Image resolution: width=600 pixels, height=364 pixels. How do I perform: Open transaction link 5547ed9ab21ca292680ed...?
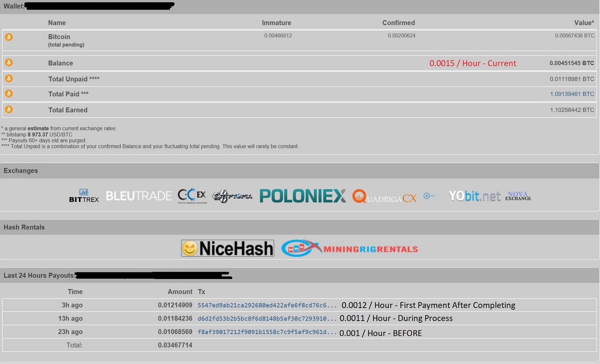click(x=267, y=305)
